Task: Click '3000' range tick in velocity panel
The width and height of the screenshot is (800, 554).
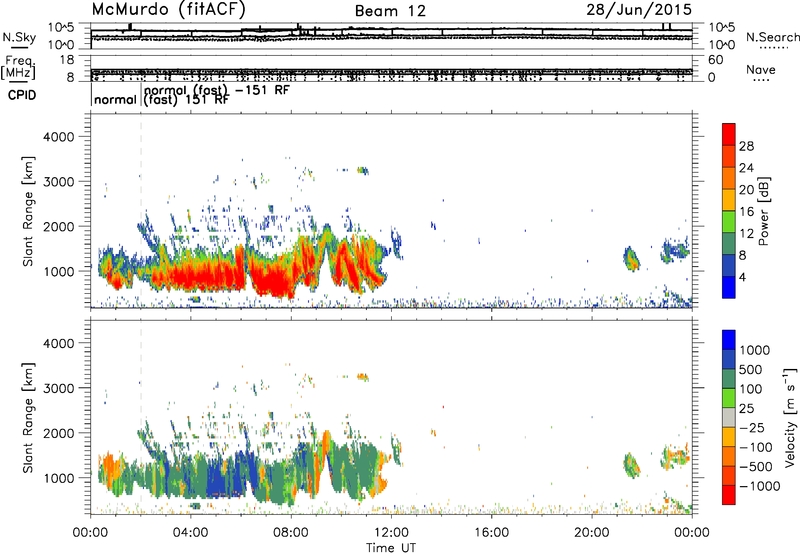Action: pos(58,388)
